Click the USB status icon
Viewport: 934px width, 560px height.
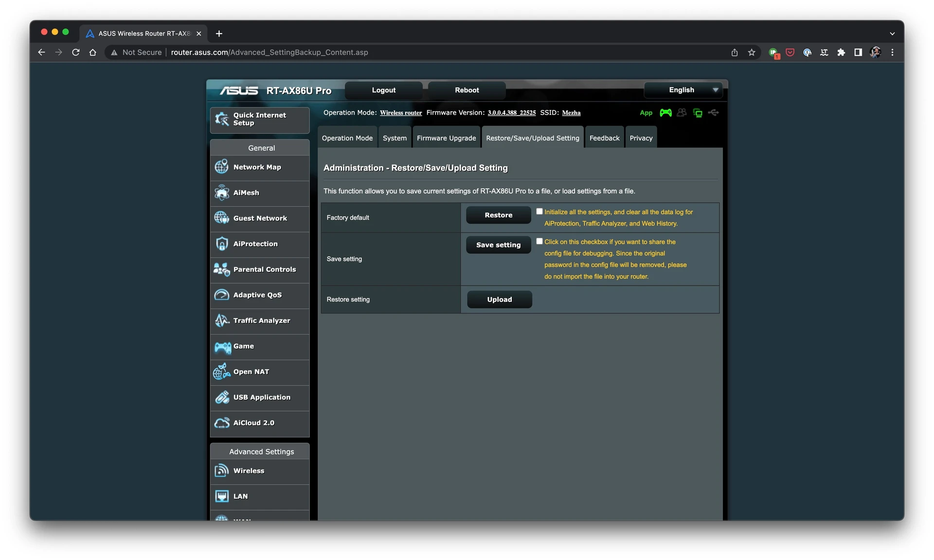click(714, 113)
